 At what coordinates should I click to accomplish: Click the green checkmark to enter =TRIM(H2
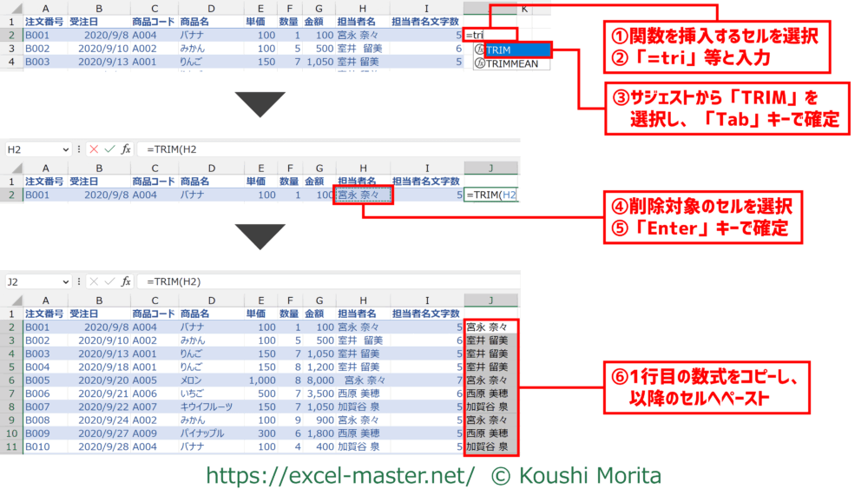coord(109,149)
